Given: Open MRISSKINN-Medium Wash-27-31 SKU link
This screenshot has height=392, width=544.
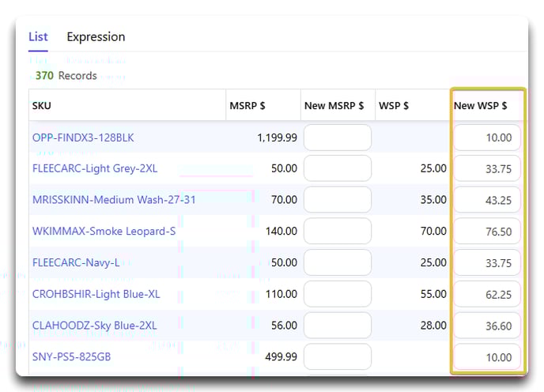Looking at the screenshot, I should pos(114,200).
